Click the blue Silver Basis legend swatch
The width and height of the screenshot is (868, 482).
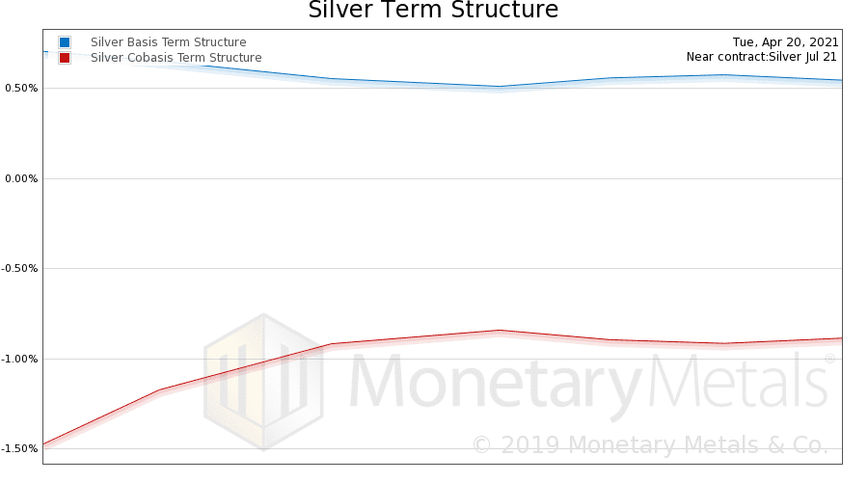[x=65, y=42]
